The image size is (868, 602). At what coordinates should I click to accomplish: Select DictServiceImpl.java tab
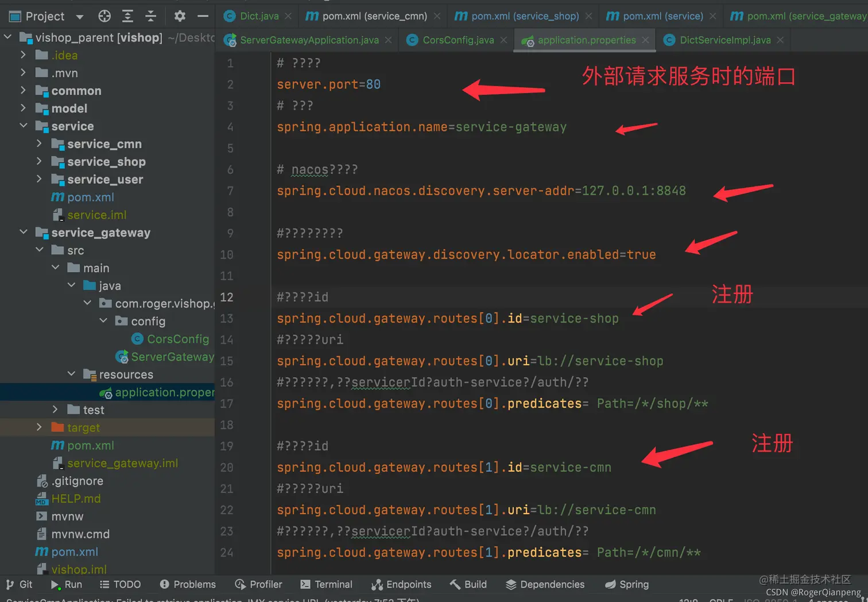[725, 40]
